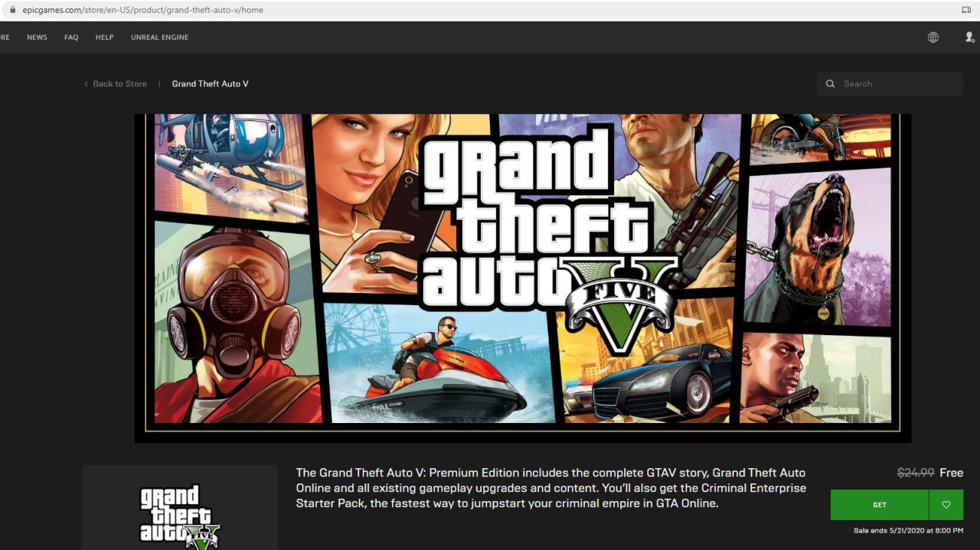Focus the Search input field
The width and height of the screenshot is (980, 550).
coord(890,84)
